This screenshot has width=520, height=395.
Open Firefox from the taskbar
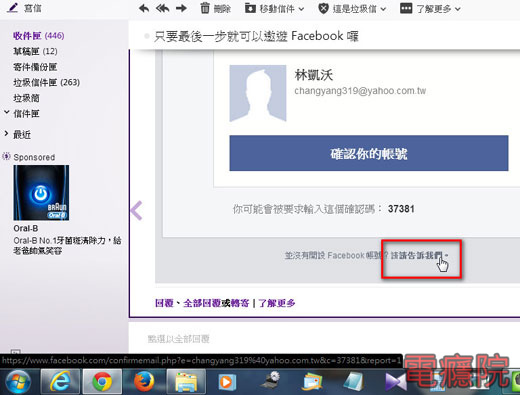(x=144, y=382)
